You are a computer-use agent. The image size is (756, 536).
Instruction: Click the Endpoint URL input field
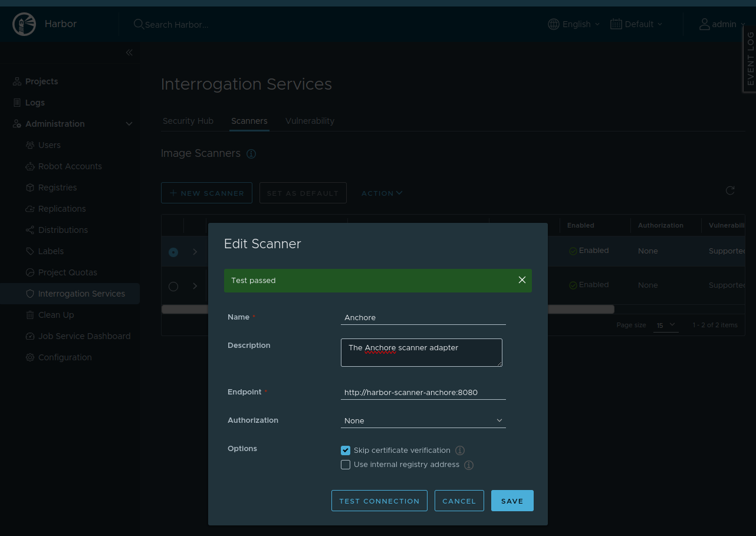pos(423,392)
